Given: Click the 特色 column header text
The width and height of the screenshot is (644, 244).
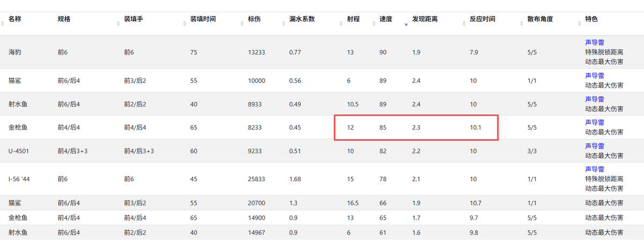Looking at the screenshot, I should coord(591,19).
